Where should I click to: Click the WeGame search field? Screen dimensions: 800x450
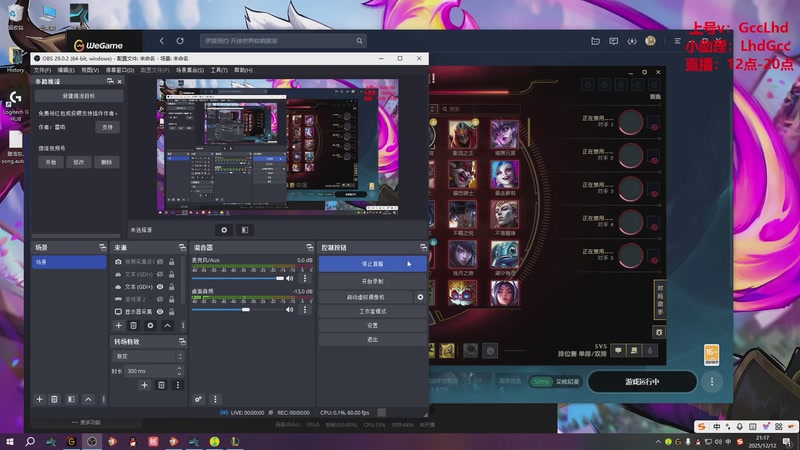click(x=283, y=41)
